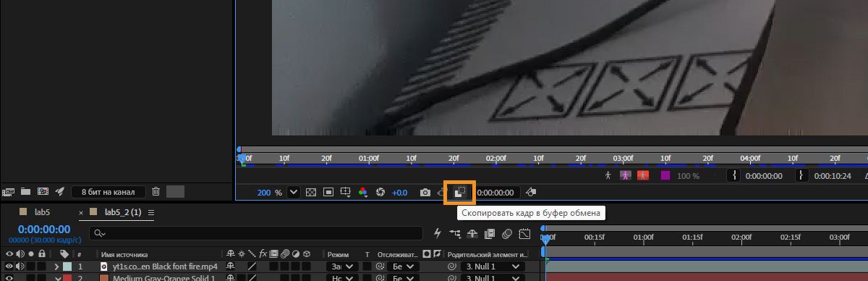The width and height of the screenshot is (868, 281).
Task: Open the 200% magnification dropdown
Action: click(294, 193)
